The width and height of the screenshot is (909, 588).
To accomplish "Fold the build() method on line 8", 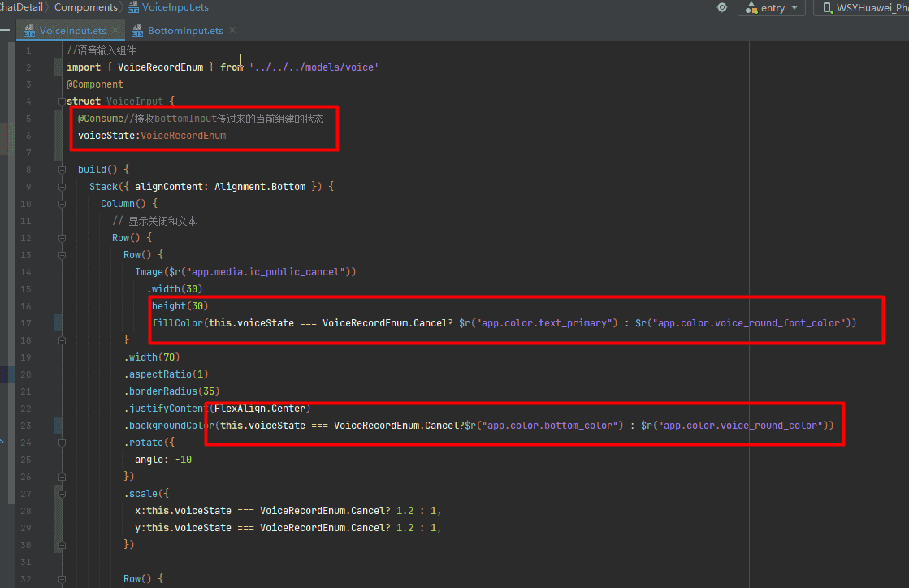I will pos(61,170).
